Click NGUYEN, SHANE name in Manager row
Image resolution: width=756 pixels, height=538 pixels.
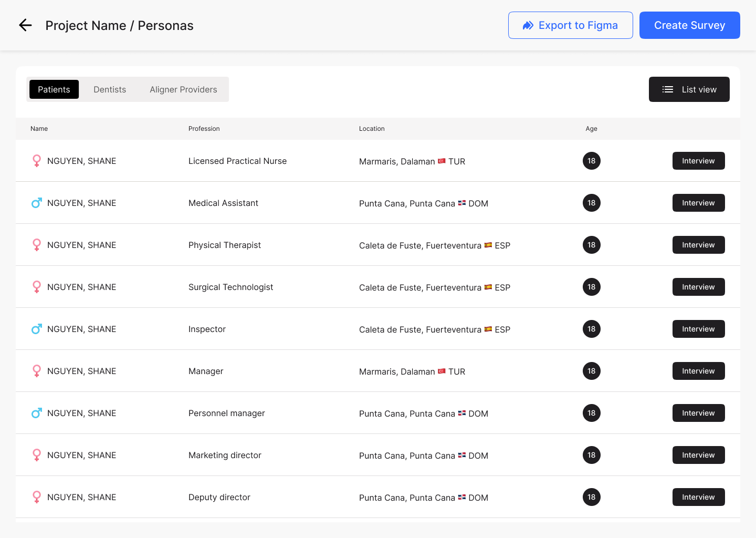[82, 371]
